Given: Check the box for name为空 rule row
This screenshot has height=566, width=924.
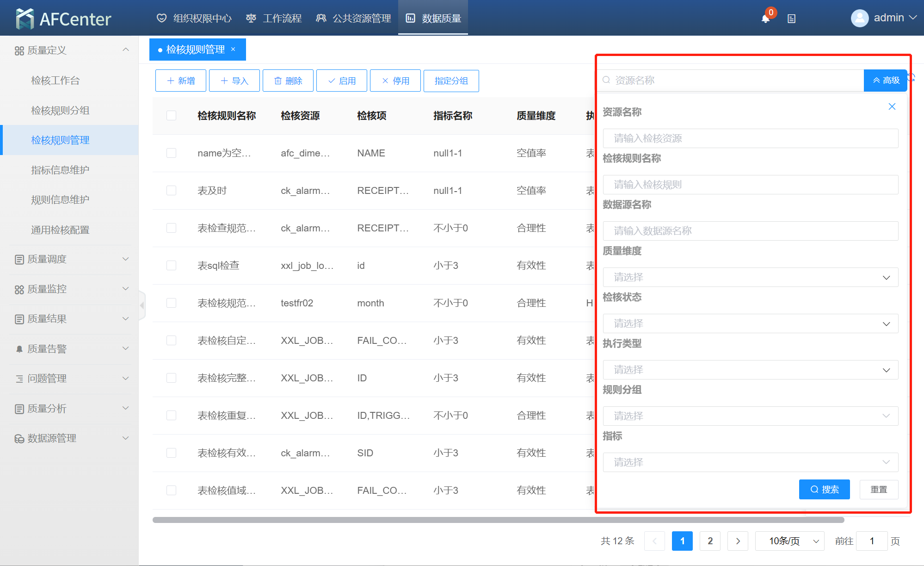Looking at the screenshot, I should 171,153.
